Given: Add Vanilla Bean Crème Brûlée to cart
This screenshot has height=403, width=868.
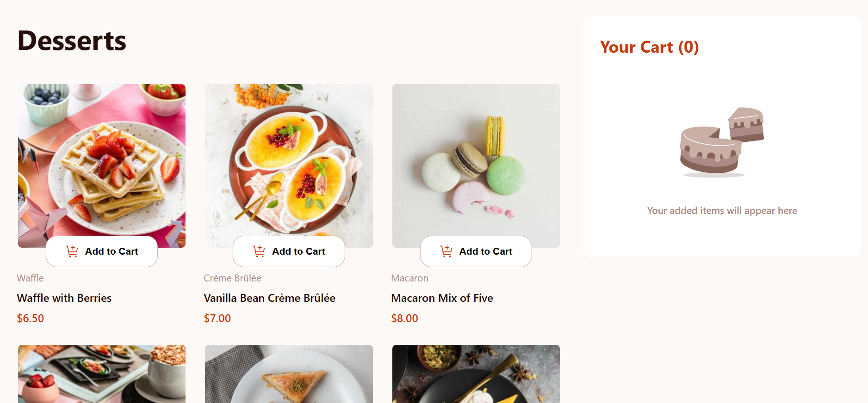Looking at the screenshot, I should point(289,251).
